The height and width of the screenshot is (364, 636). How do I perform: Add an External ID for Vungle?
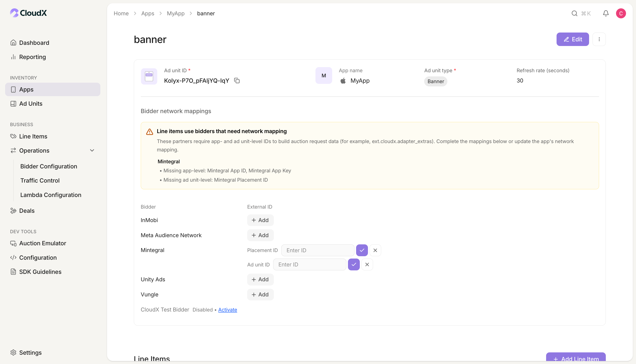tap(260, 295)
